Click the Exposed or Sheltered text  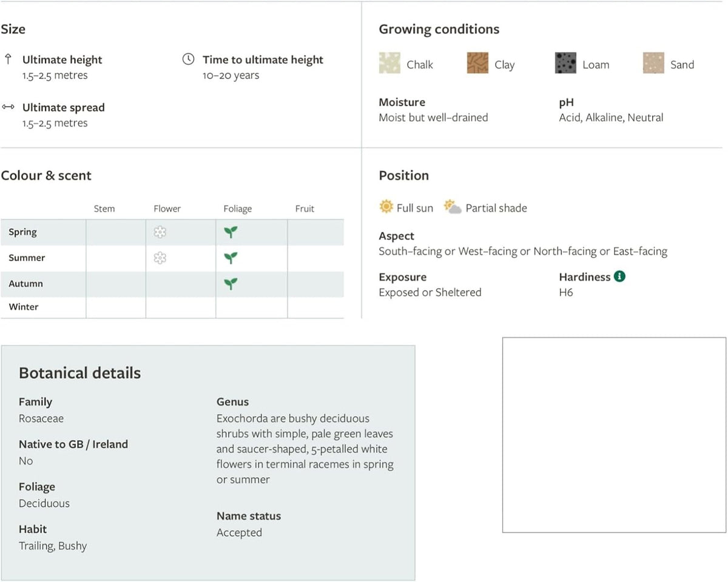[430, 292]
